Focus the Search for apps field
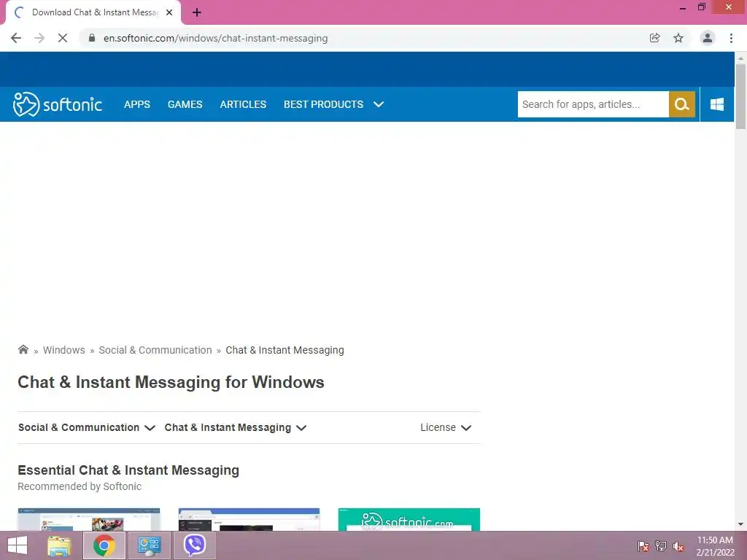 pos(593,104)
